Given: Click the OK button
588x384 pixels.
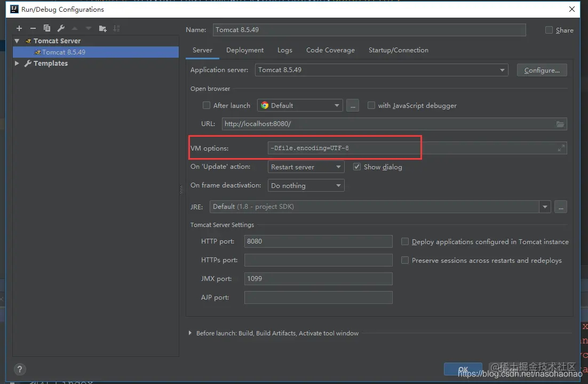Looking at the screenshot, I should (463, 369).
